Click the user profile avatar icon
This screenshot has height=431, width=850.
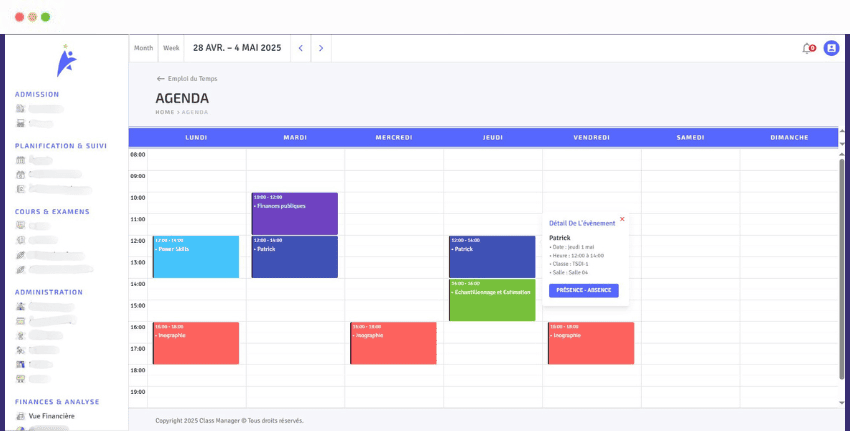click(x=831, y=48)
